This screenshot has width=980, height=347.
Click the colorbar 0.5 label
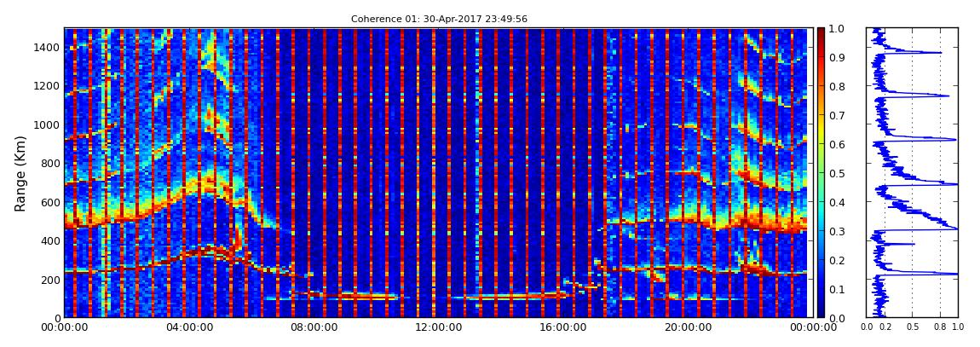[x=836, y=173]
